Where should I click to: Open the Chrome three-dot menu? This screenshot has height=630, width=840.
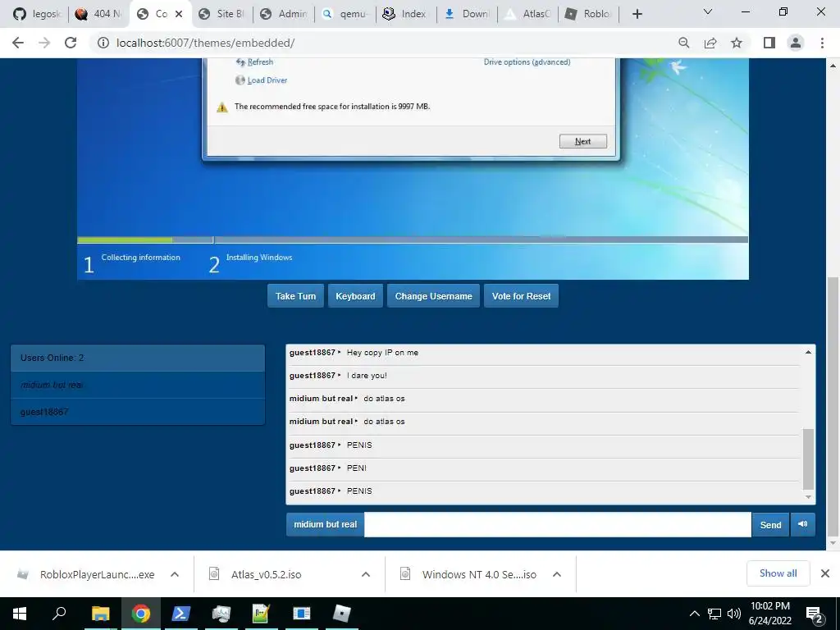tap(822, 43)
